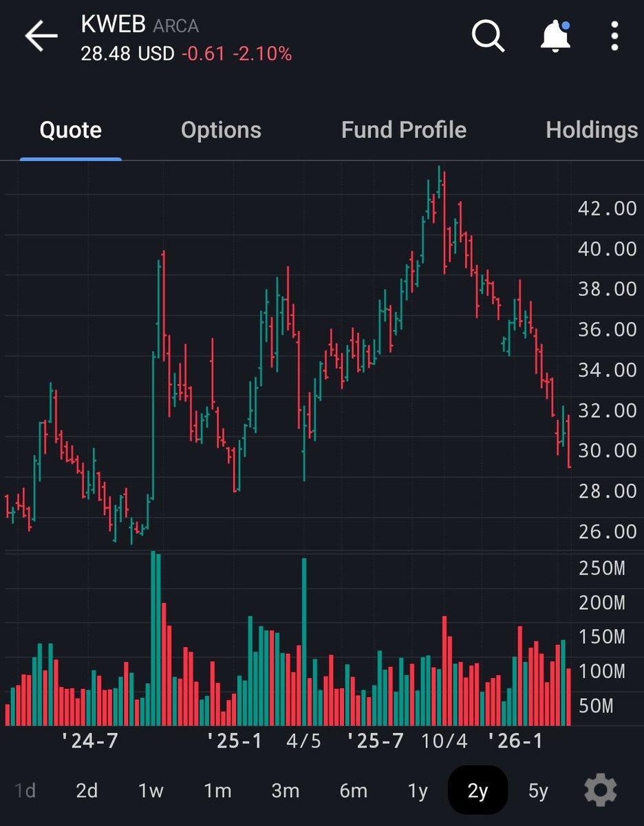Select the 1w time range

click(x=151, y=791)
